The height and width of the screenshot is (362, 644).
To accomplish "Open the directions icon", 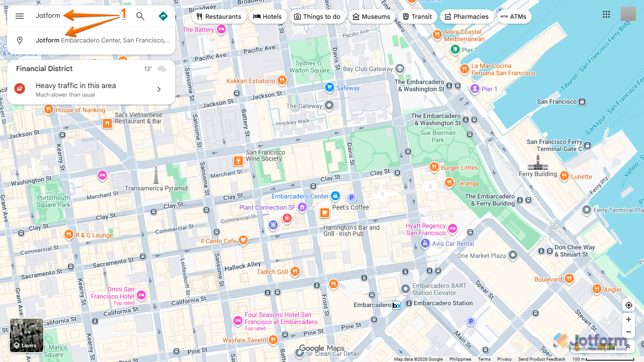I will pos(163,16).
